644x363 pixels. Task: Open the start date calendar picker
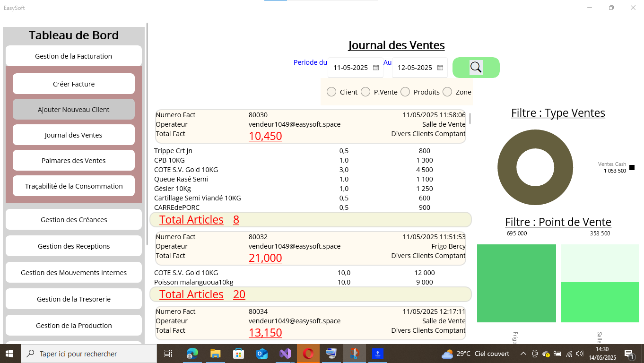point(376,68)
